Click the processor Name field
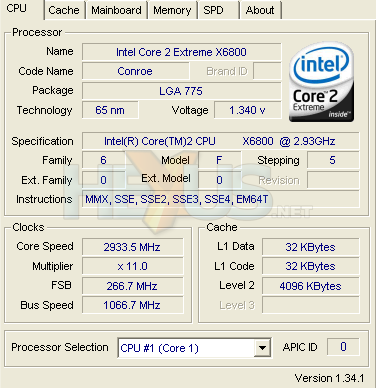The image size is (376, 388). tap(182, 52)
